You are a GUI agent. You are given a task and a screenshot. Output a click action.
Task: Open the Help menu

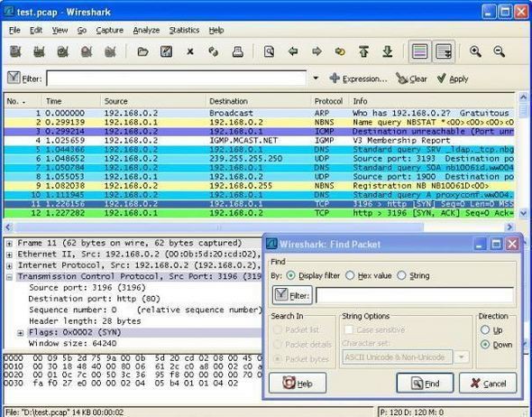[216, 30]
